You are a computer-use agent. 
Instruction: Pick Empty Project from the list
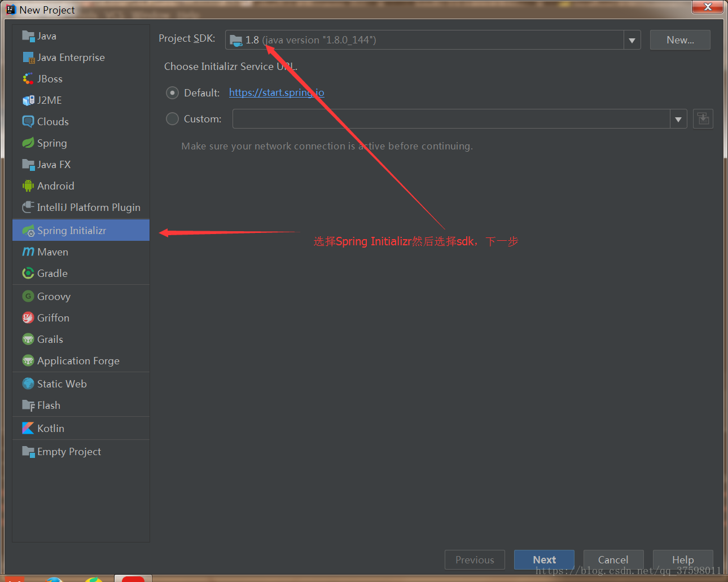[81, 452]
